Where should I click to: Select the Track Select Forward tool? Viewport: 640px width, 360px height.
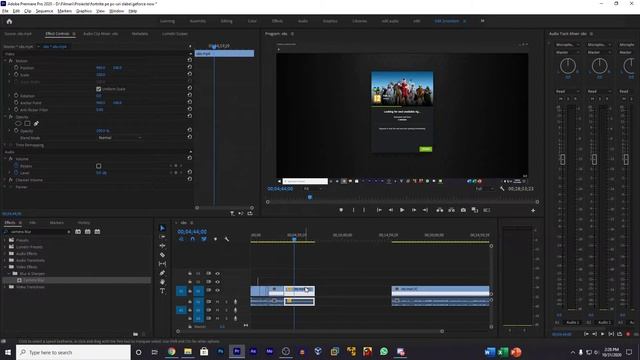(x=162, y=237)
